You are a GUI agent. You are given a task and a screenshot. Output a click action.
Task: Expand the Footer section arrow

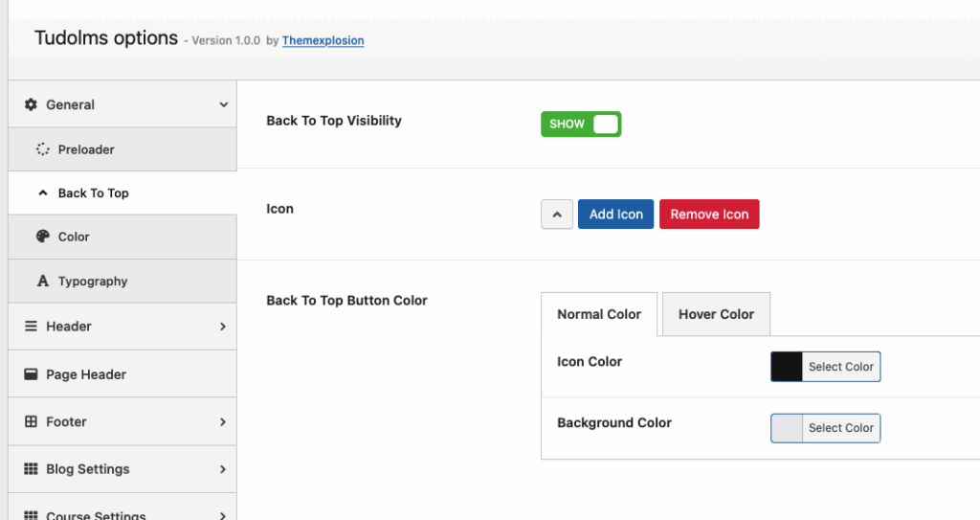tap(223, 421)
